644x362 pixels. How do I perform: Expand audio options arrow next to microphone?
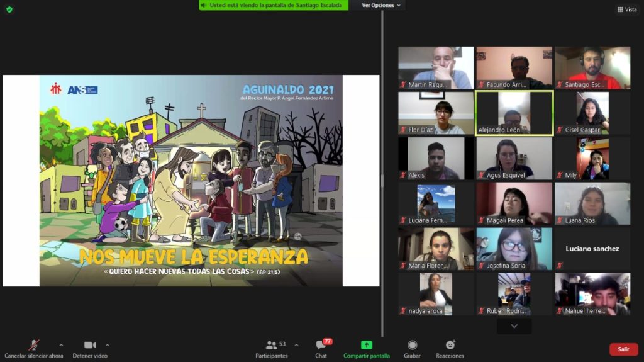click(61, 345)
